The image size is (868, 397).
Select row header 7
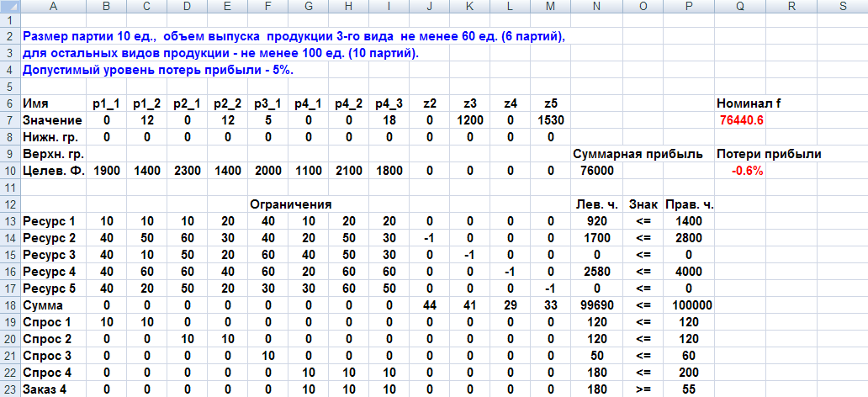(x=10, y=120)
